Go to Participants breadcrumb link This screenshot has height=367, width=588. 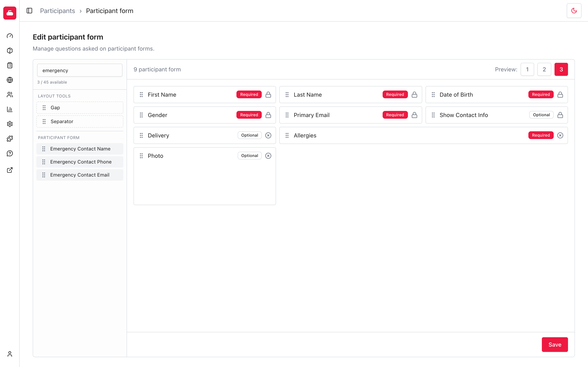(58, 11)
